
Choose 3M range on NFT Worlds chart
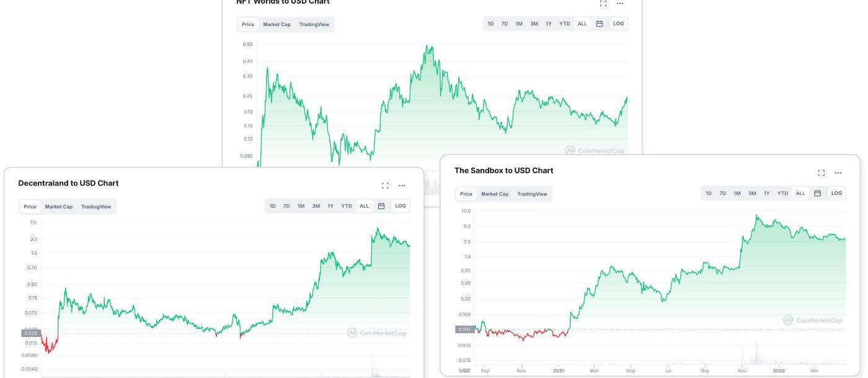[x=534, y=24]
